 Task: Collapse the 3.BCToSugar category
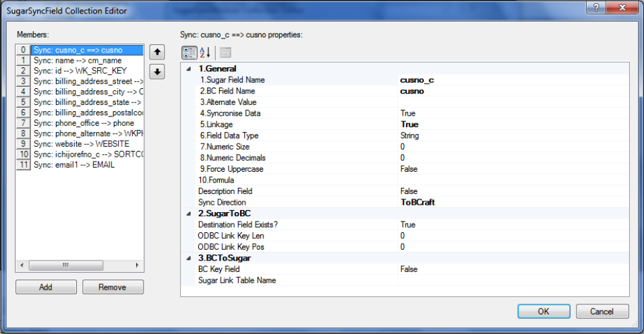click(189, 259)
